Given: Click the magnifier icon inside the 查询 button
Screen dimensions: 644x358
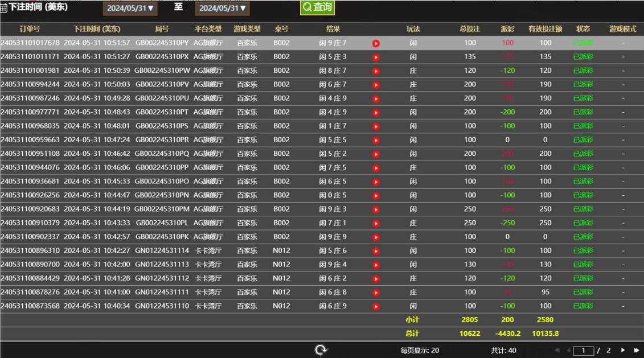Looking at the screenshot, I should [307, 8].
